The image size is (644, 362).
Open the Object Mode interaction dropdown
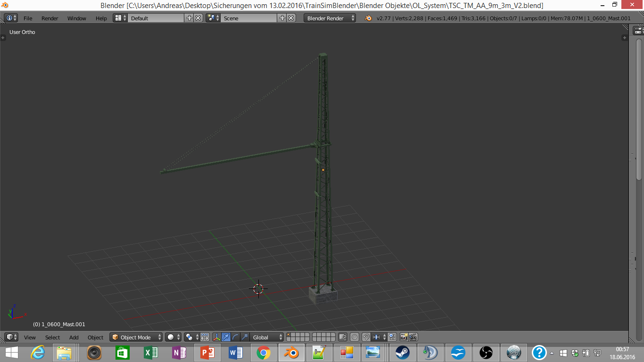pos(136,337)
